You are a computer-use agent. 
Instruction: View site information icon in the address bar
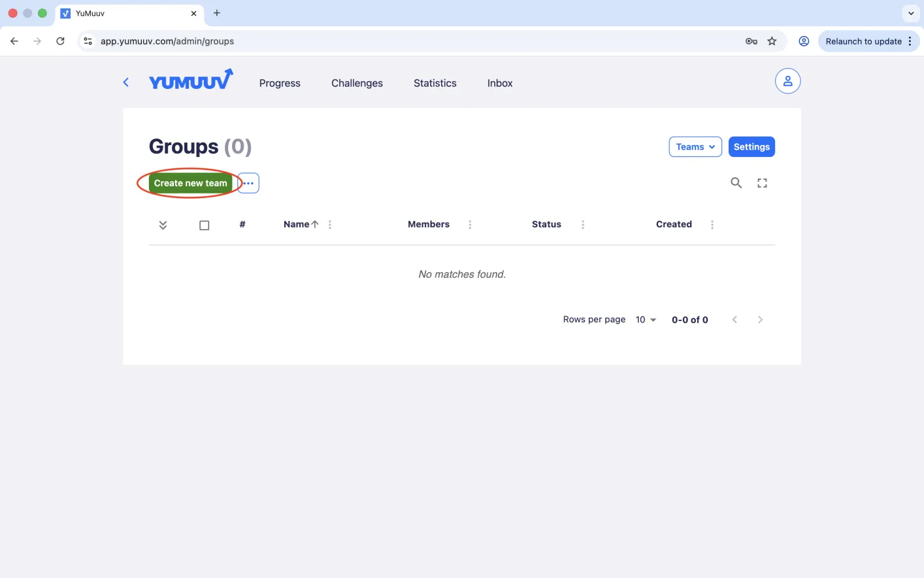[88, 41]
